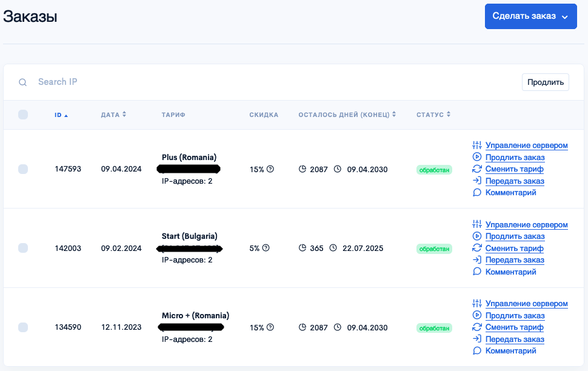588x371 pixels.
Task: Check the checkbox for order 147593
Action: click(23, 169)
